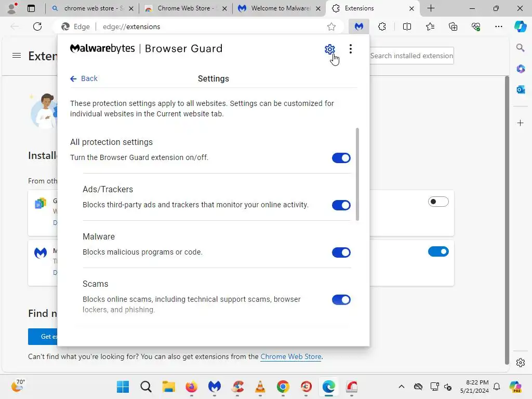
Task: Add this page to favorites star
Action: coord(331,26)
